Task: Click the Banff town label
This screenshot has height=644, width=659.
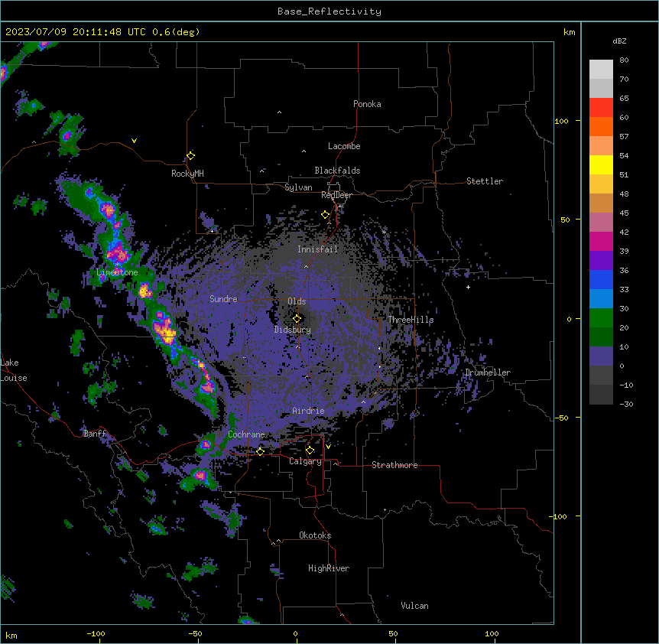Action: click(x=95, y=434)
